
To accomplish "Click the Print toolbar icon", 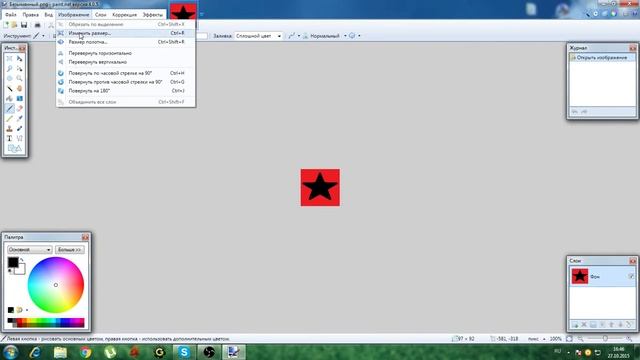I will pyautogui.click(x=37, y=25).
